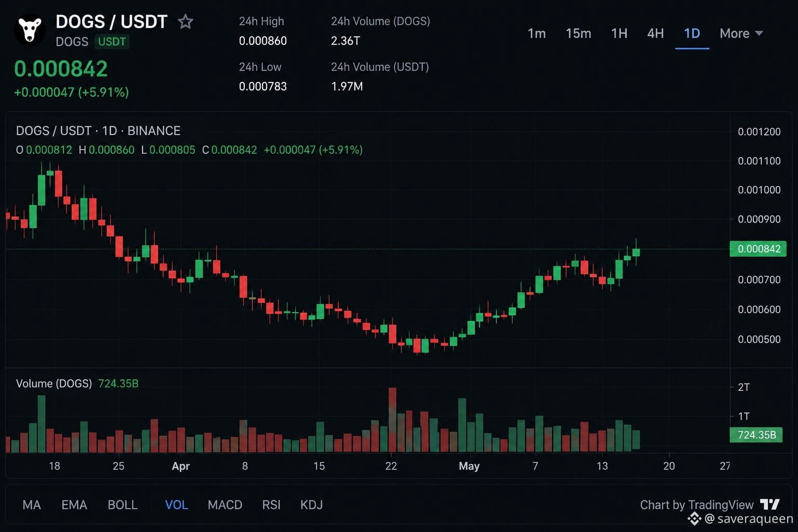Image resolution: width=798 pixels, height=532 pixels.
Task: Click the 24h Volume (USDT) value 1.97M
Action: coord(347,86)
